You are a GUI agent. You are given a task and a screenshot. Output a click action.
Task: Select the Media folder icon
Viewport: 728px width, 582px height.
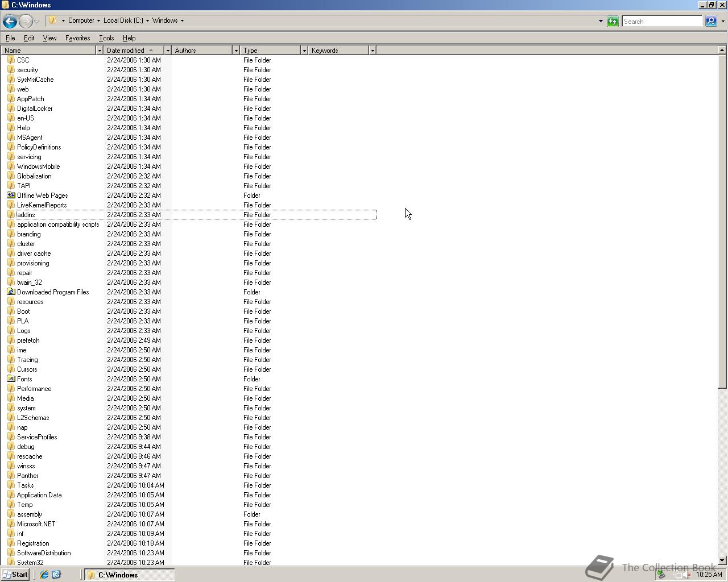(11, 398)
